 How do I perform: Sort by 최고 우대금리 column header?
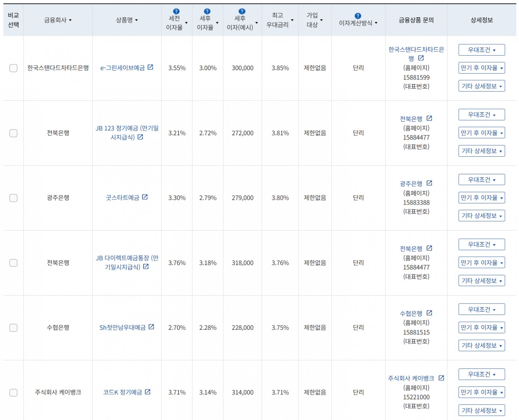(280, 20)
